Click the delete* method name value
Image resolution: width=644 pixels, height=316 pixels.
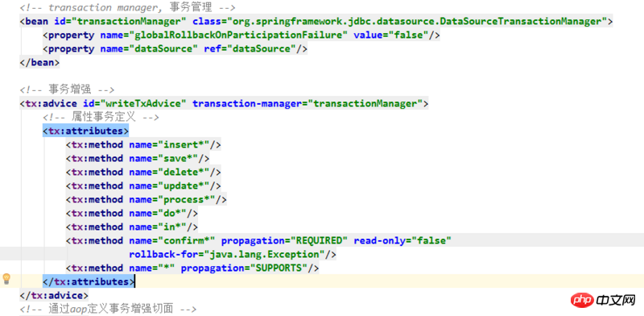click(x=187, y=172)
